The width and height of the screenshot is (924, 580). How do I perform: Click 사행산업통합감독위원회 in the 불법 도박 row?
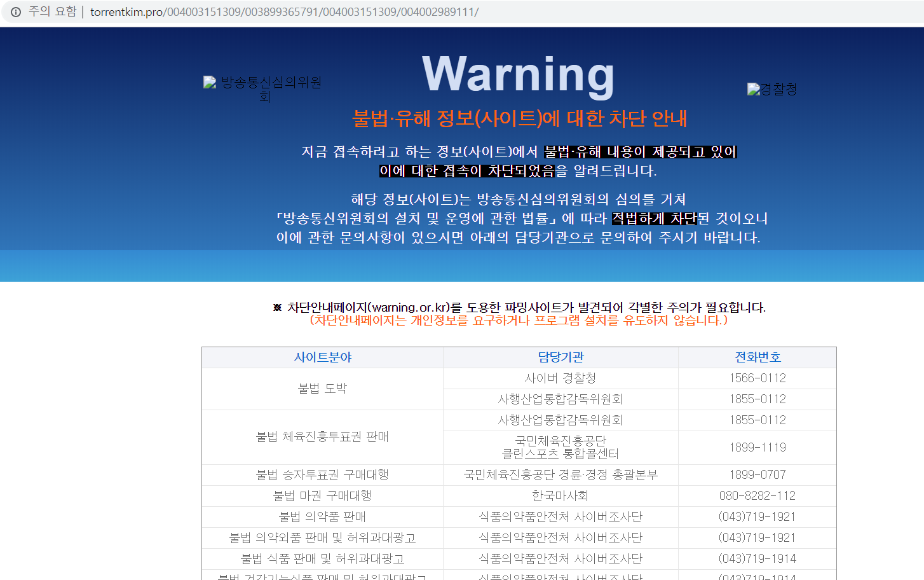click(x=561, y=399)
